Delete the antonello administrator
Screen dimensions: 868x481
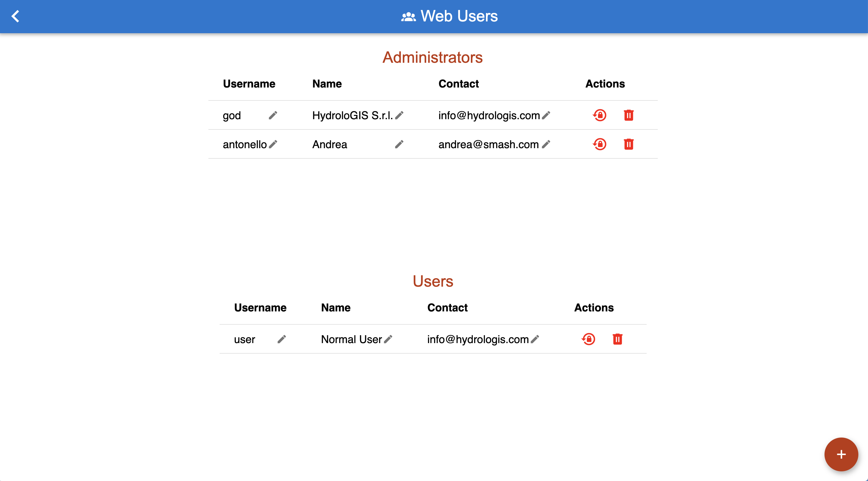click(628, 145)
